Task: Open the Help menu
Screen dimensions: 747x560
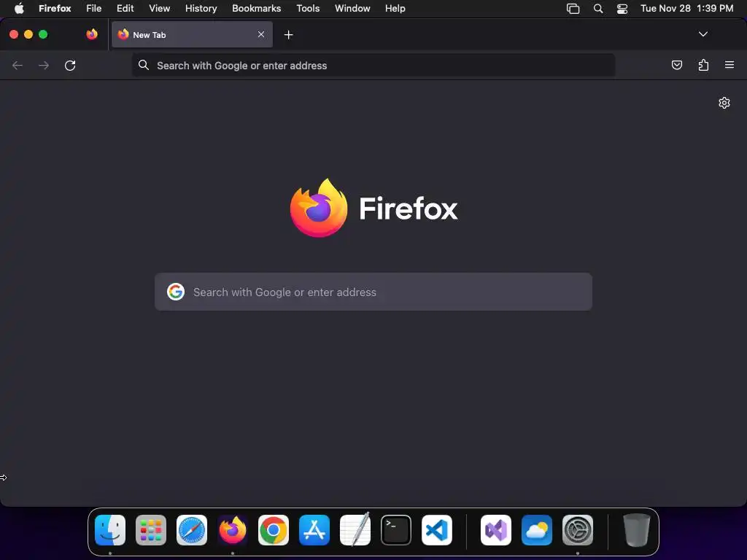Action: (395, 8)
